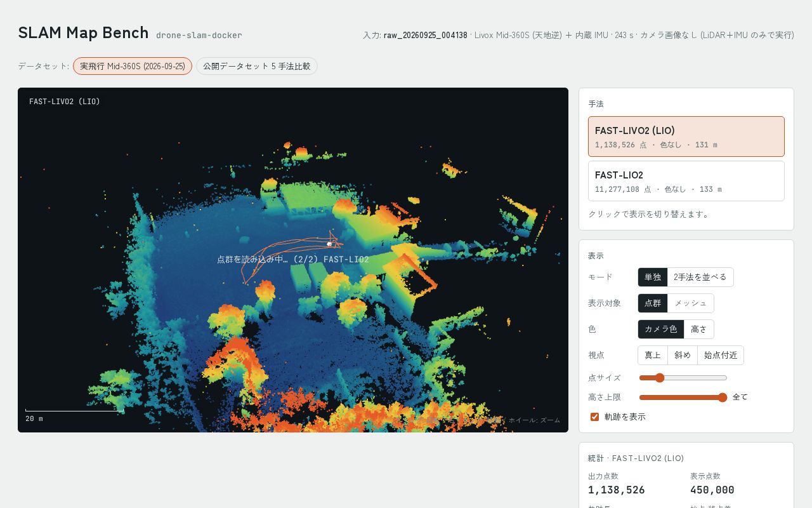The height and width of the screenshot is (508, 812).
Task: Show メッシュ as display target
Action: point(691,303)
